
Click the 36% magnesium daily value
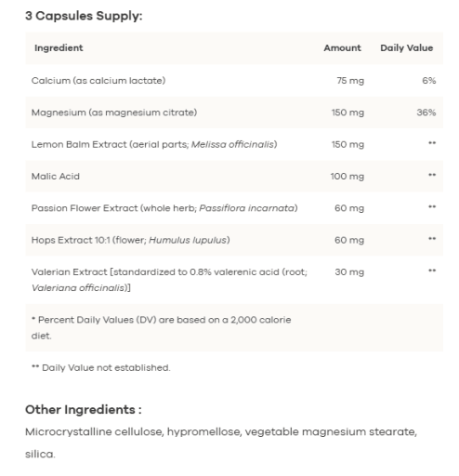click(x=426, y=112)
